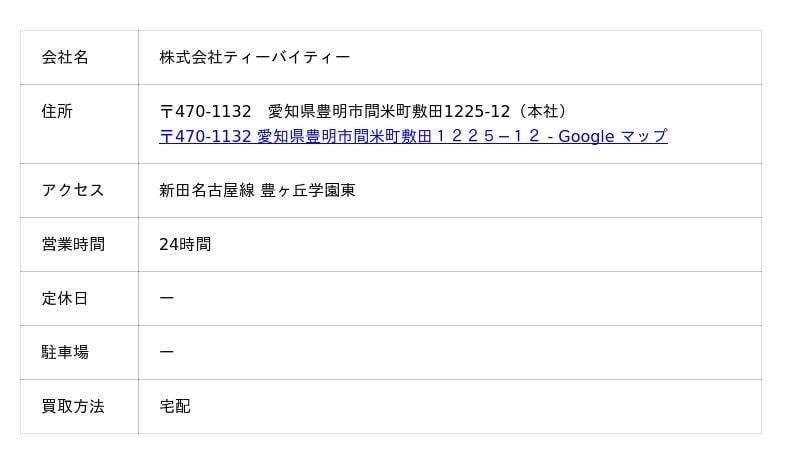Viewport: 800px width, 464px height.
Task: Click the dash value beside 定休日
Action: tap(167, 298)
